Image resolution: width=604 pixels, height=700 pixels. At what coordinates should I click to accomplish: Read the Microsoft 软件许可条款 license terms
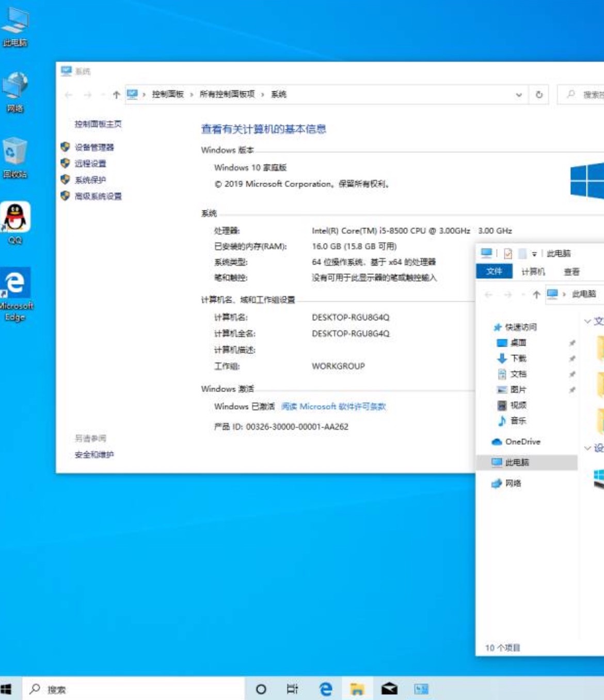tap(333, 407)
